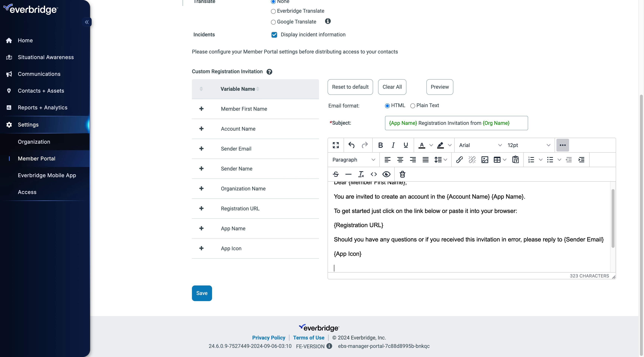644x357 pixels.
Task: Justify the text
Action: tap(425, 160)
